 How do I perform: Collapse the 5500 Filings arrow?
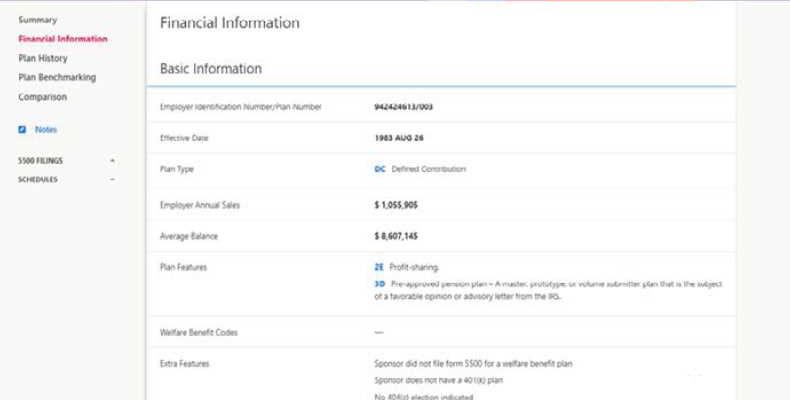tap(112, 160)
